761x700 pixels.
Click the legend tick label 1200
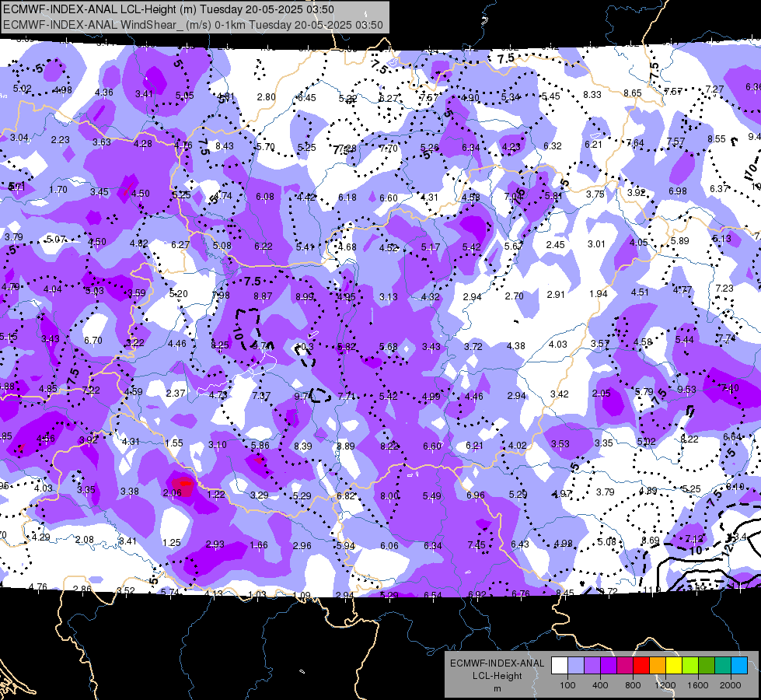[x=665, y=685]
